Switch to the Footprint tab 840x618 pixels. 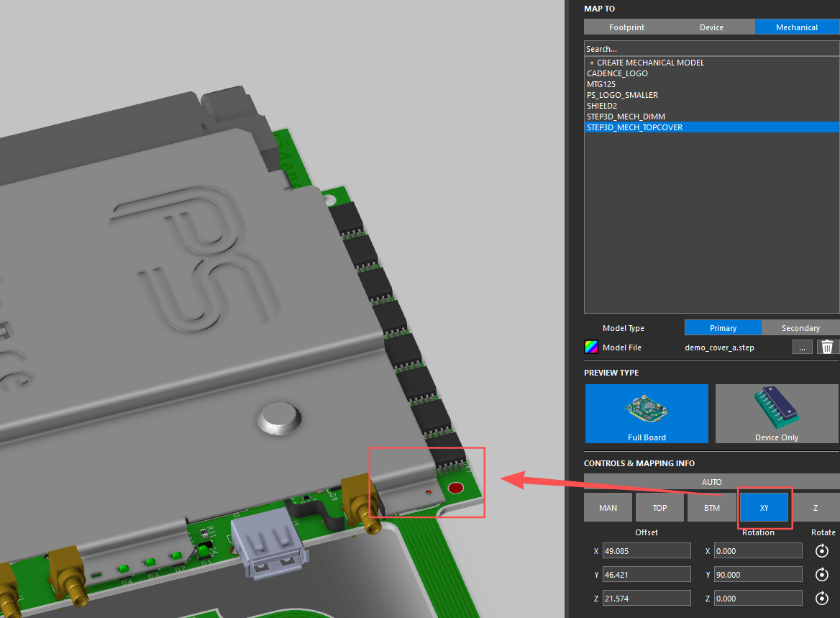626,27
